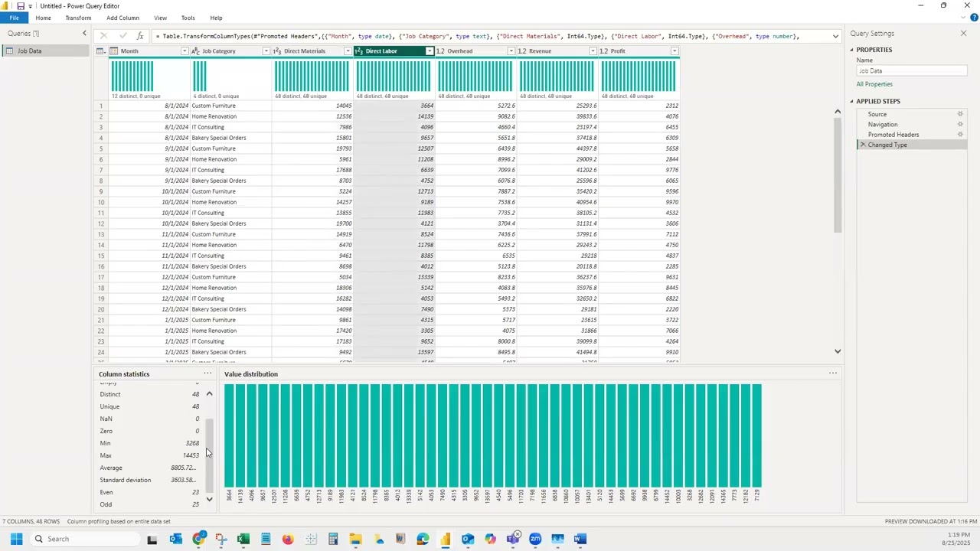
Task: Collapse the APPLIED STEPS section triangle
Action: [x=851, y=101]
